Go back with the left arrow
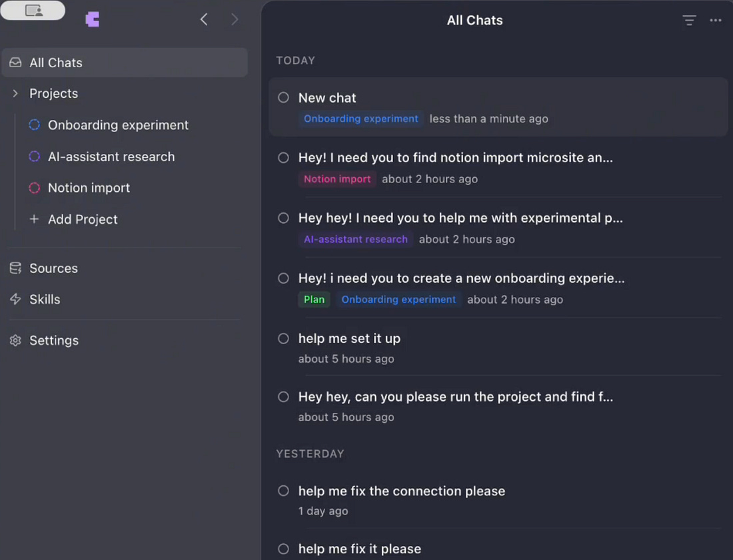 pyautogui.click(x=204, y=20)
